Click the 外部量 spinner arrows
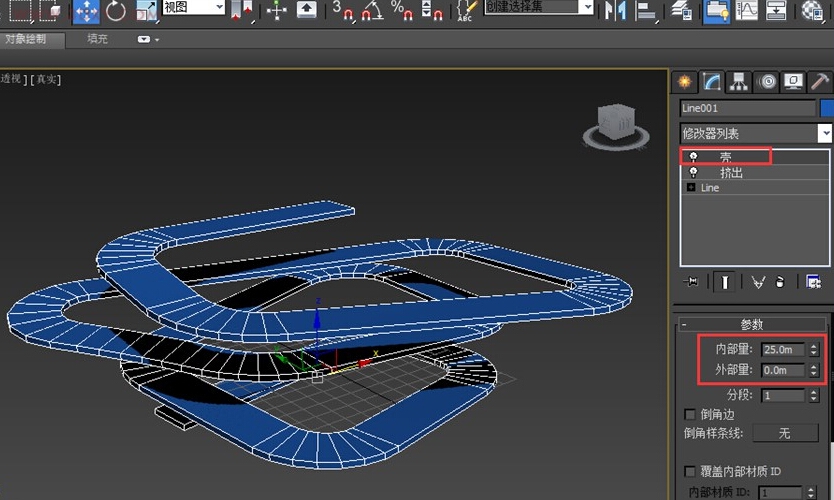 click(813, 370)
